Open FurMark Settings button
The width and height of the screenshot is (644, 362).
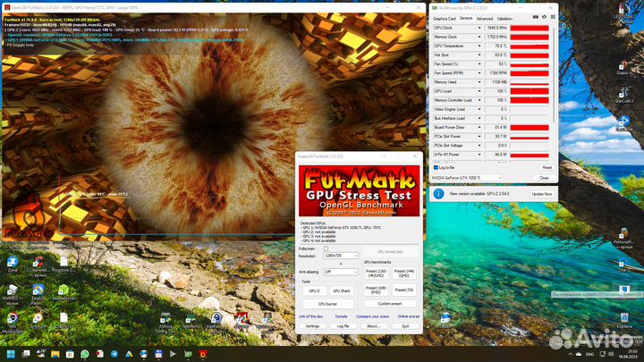[x=312, y=326]
